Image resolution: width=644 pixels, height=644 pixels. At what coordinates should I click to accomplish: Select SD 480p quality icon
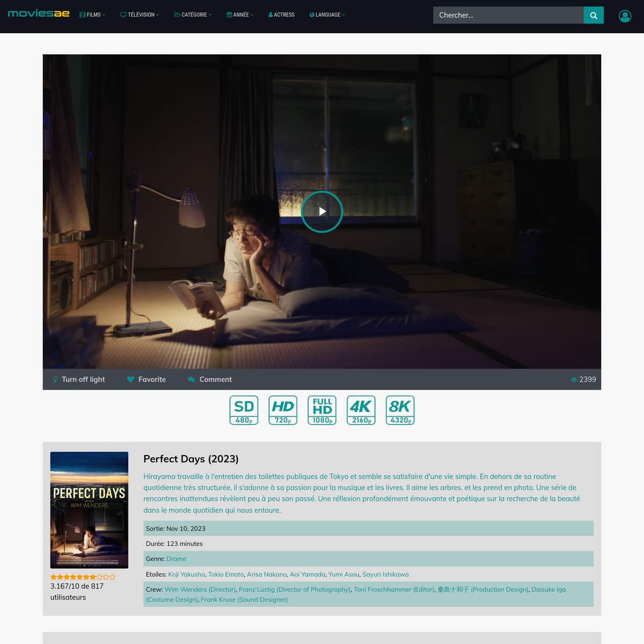(244, 410)
